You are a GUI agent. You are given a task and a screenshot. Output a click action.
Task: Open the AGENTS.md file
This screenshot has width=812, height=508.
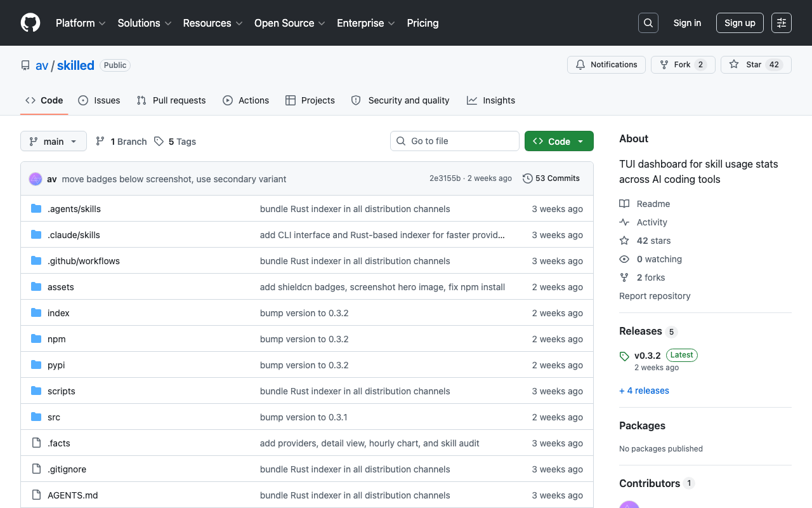pyautogui.click(x=73, y=495)
